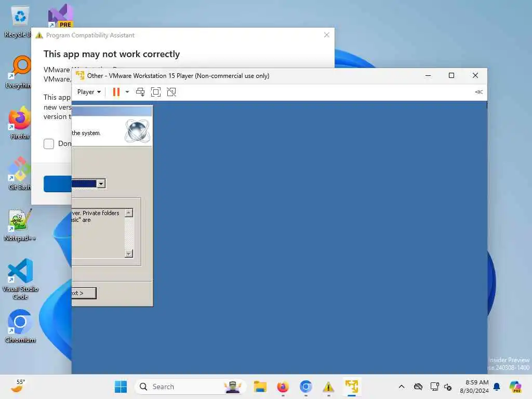Open Notepad++ desktop shortcut

click(x=20, y=225)
